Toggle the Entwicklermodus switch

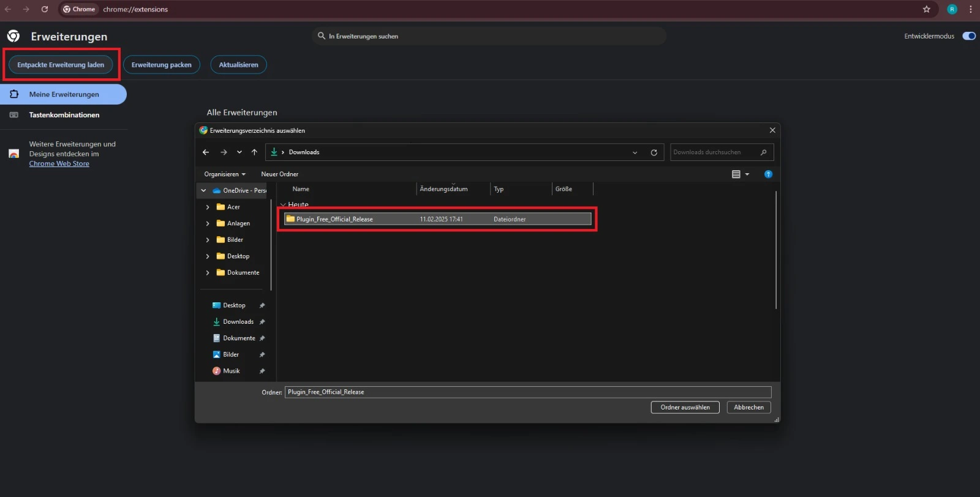969,36
